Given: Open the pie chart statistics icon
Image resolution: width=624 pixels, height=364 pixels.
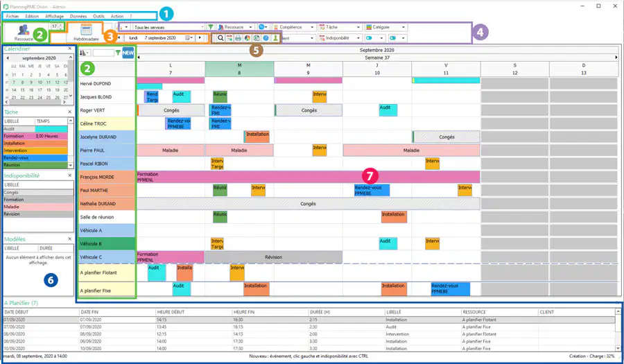Looking at the screenshot, I should [247, 38].
